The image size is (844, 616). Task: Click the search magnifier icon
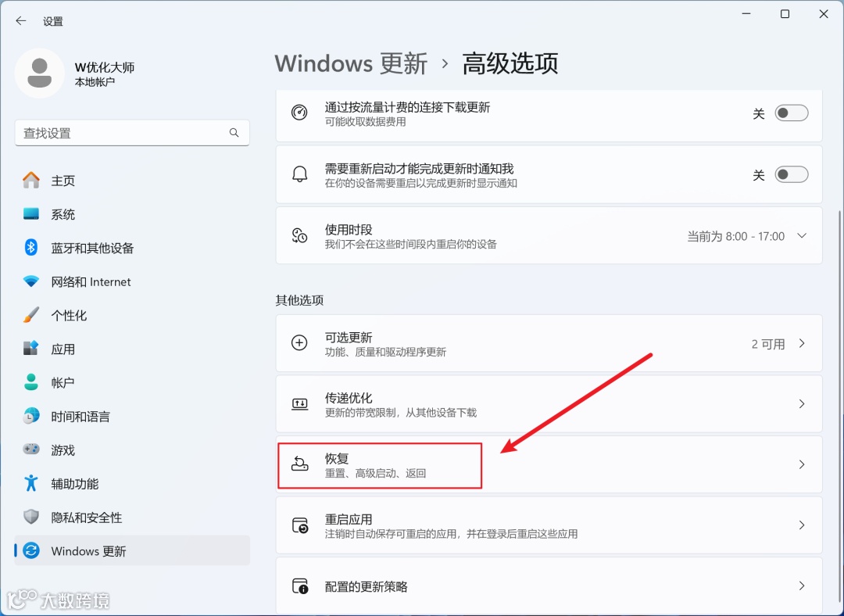[x=234, y=132]
